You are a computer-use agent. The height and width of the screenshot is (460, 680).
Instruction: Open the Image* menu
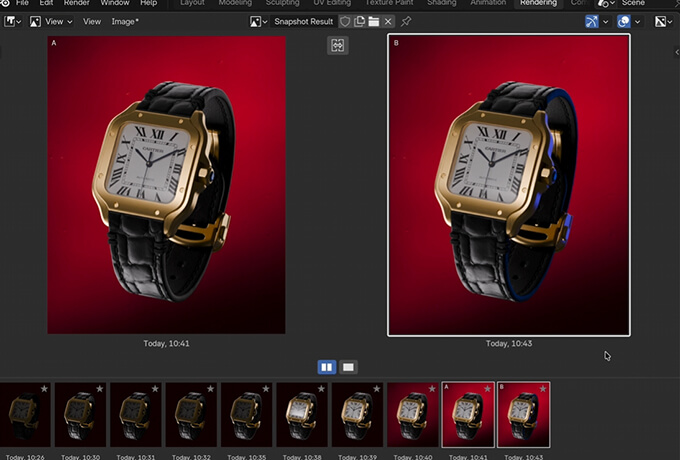click(125, 21)
